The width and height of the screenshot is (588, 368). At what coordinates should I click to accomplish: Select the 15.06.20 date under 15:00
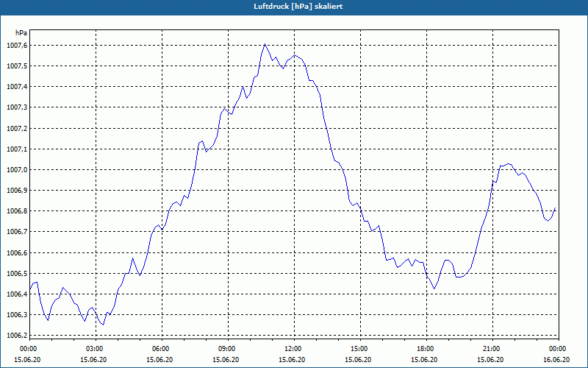tap(358, 359)
